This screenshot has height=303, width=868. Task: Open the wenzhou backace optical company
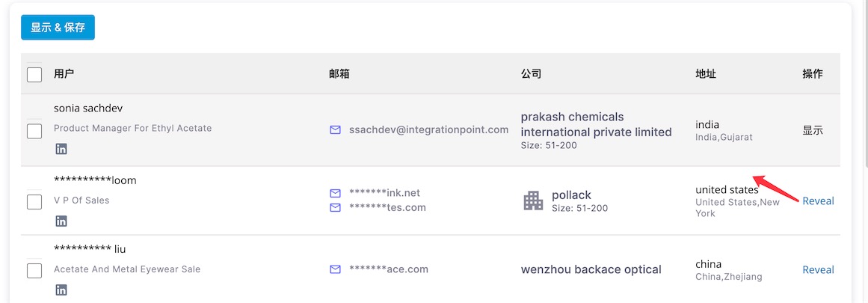[x=591, y=270]
